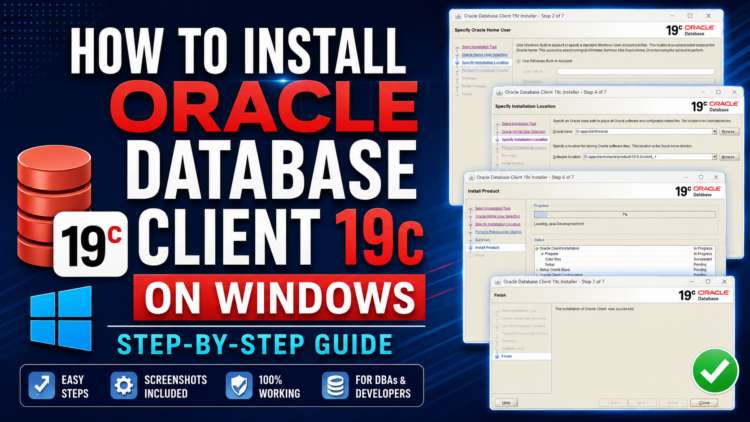Click the Screenshots Included gear icon
750x422 pixels.
point(124,386)
